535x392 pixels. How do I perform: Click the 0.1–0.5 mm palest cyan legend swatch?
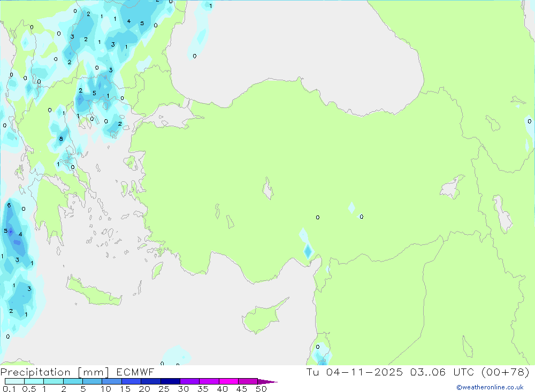[x=14, y=381]
